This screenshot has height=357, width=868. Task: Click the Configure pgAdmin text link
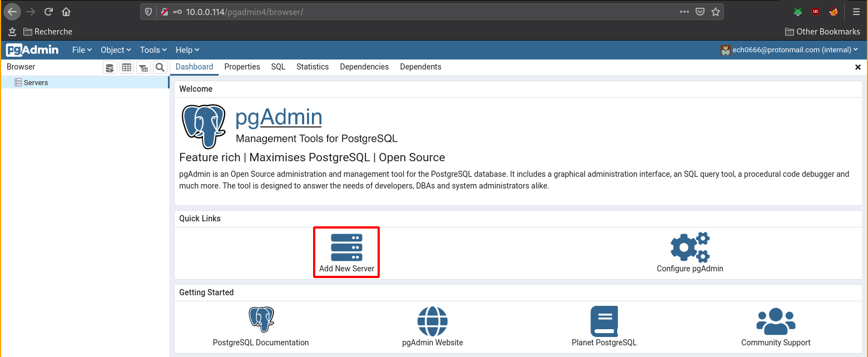pyautogui.click(x=690, y=269)
